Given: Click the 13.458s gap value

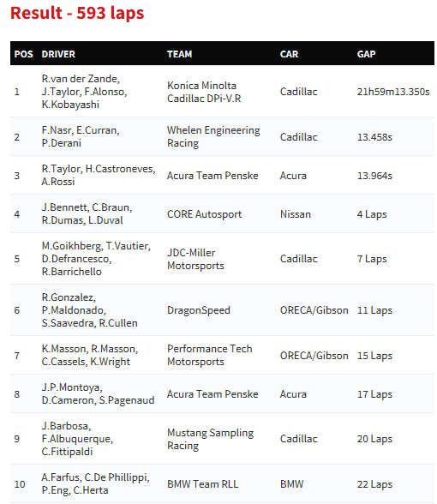Looking at the screenshot, I should point(374,137).
